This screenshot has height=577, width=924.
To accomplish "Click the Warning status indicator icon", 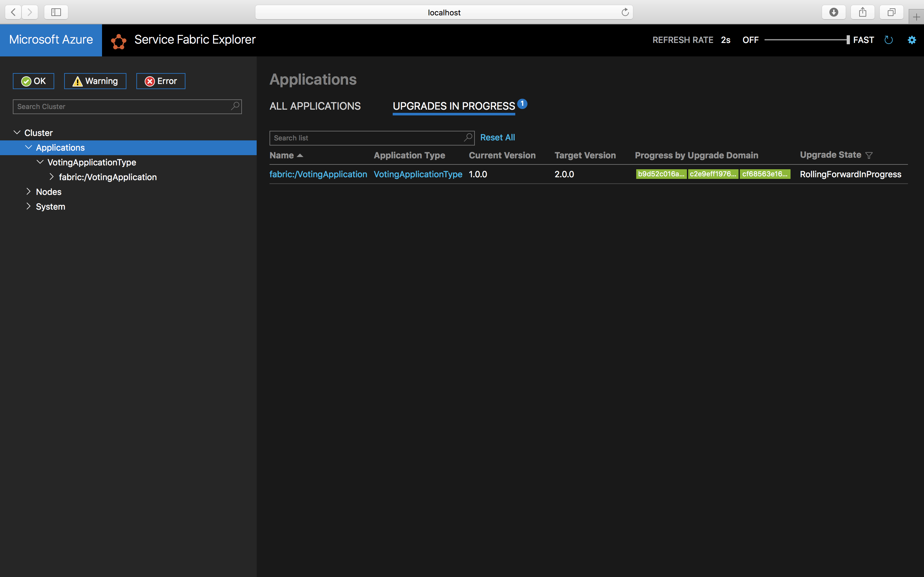I will [77, 81].
